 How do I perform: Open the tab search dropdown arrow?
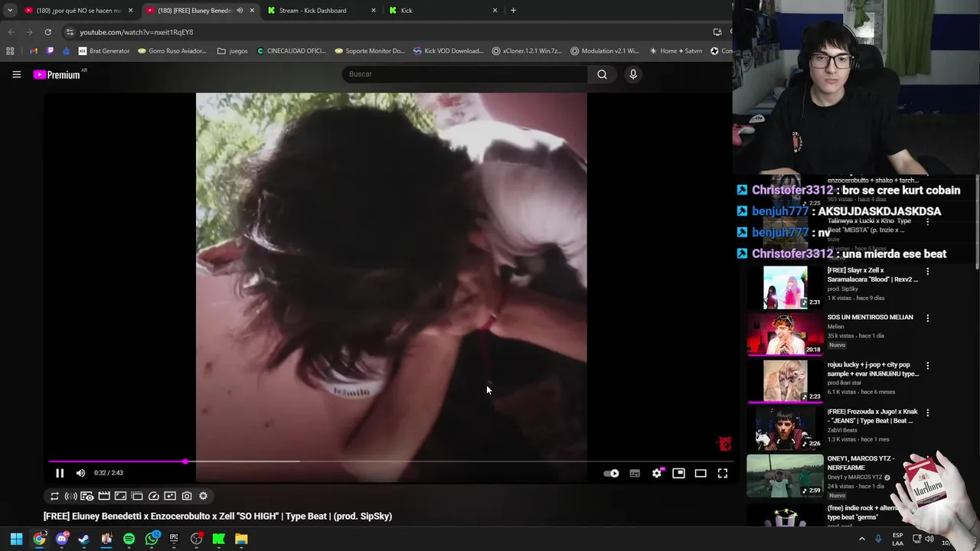click(10, 11)
